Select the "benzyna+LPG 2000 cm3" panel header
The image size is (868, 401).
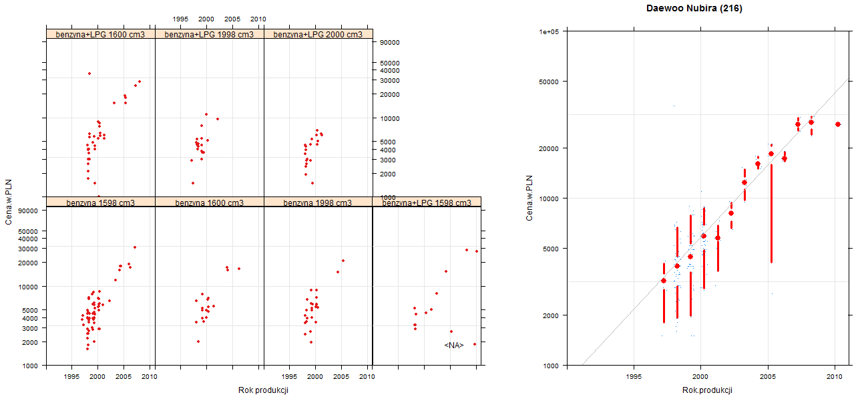click(318, 34)
